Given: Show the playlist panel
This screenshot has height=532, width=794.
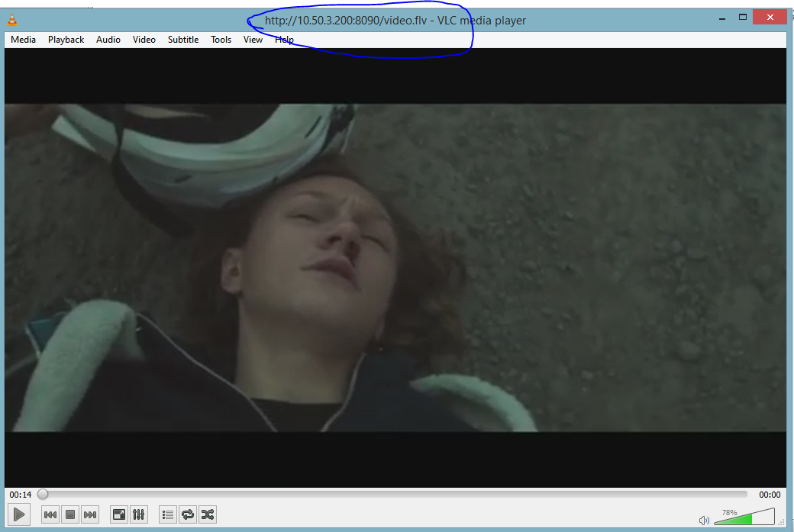Looking at the screenshot, I should pyautogui.click(x=168, y=514).
